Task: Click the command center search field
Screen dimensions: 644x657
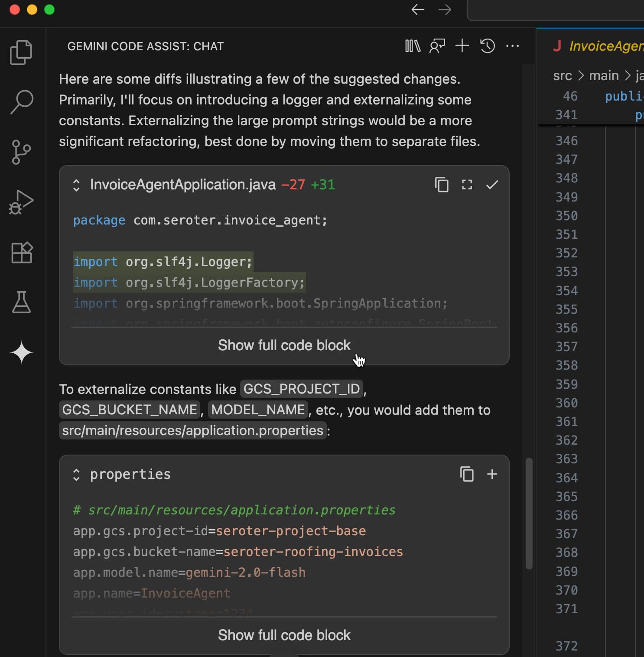Action: tap(556, 10)
